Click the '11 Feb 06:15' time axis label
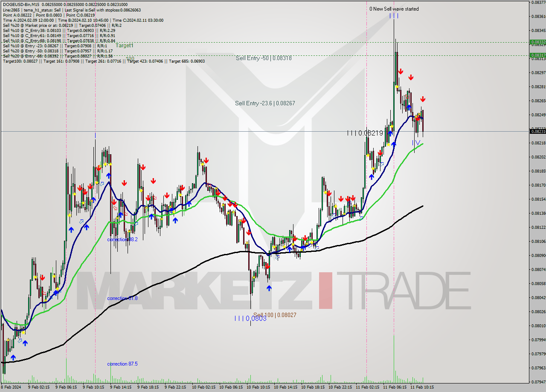The width and height of the screenshot is (546, 392). pyautogui.click(x=395, y=387)
